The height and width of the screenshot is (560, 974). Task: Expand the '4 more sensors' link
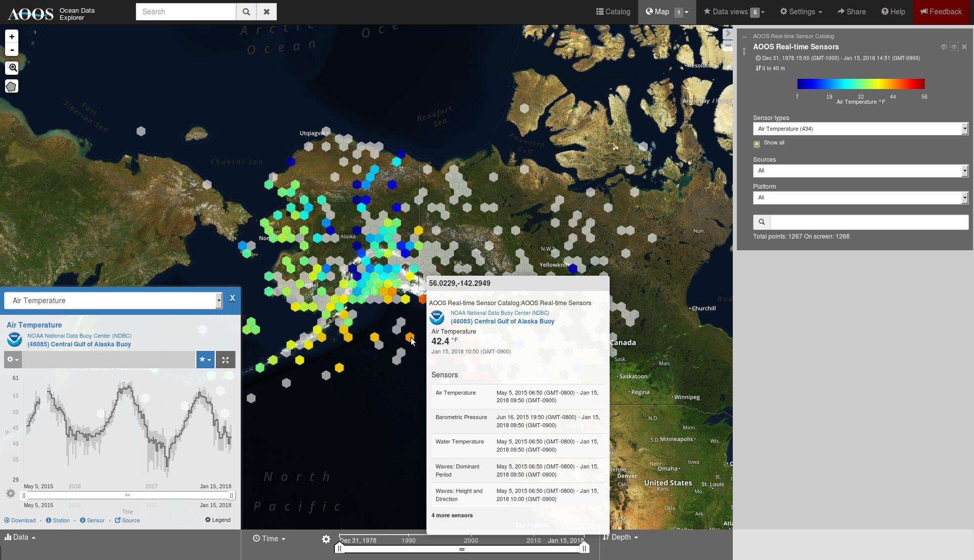click(452, 516)
